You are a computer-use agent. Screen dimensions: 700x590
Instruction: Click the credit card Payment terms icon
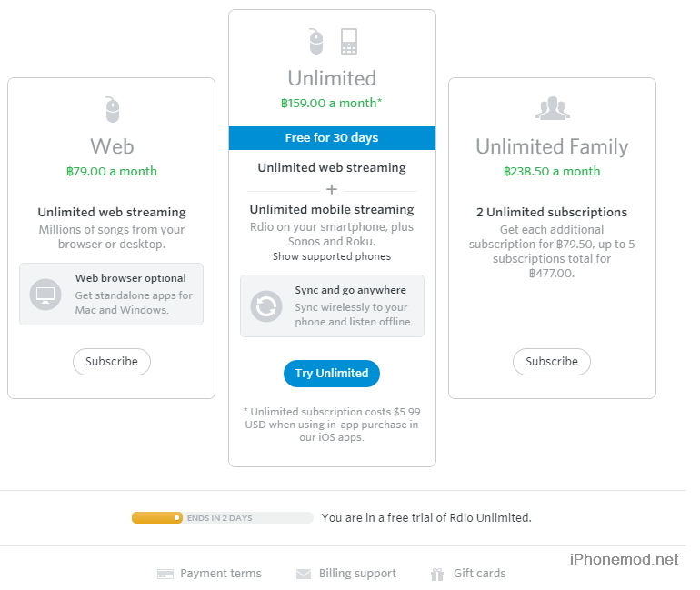click(165, 574)
